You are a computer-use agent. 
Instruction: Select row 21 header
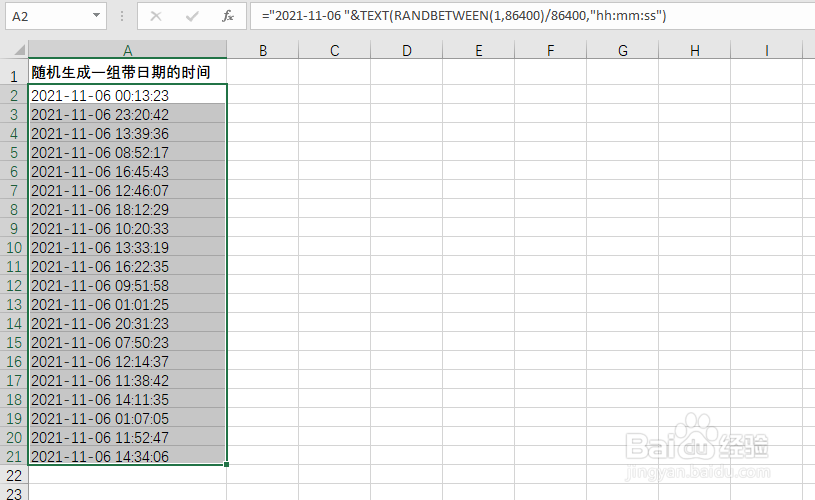pyautogui.click(x=14, y=456)
